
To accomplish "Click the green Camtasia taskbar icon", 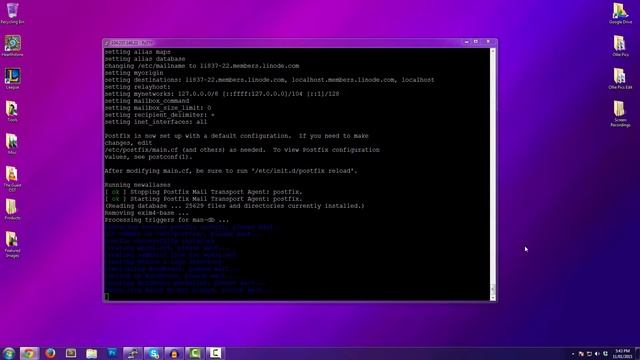I will 195,353.
